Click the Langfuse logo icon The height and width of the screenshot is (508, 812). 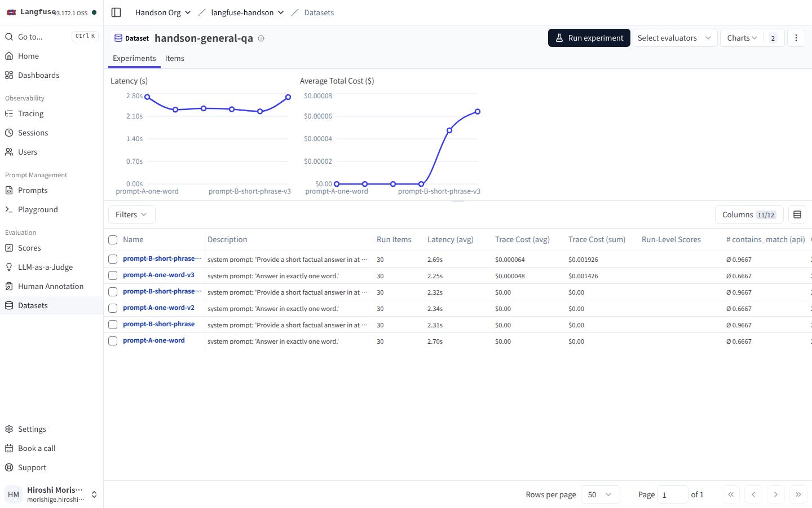(11, 12)
